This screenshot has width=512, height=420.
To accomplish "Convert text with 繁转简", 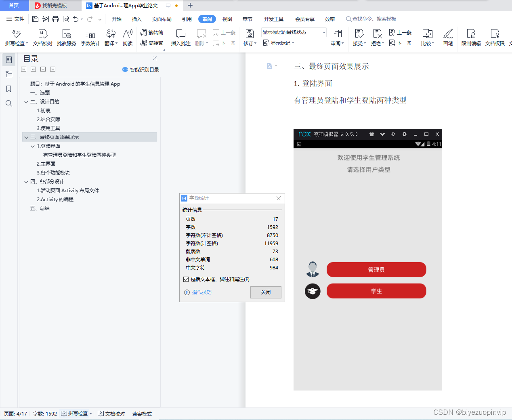I will pyautogui.click(x=152, y=32).
